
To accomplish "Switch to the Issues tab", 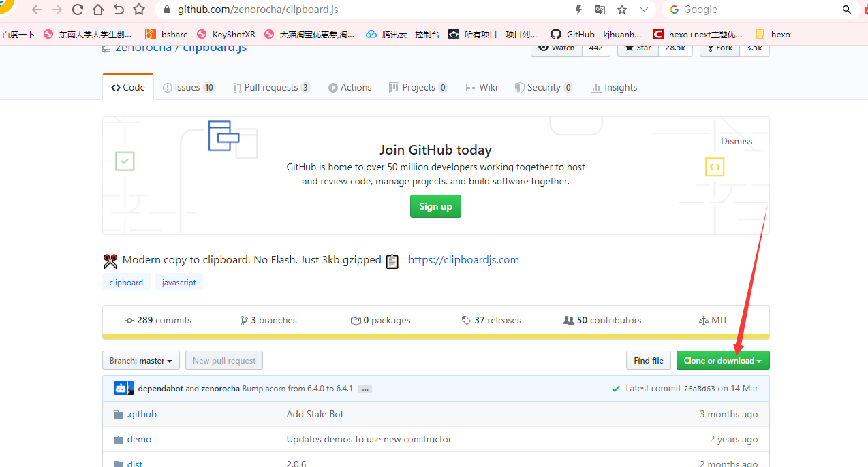I will (x=189, y=87).
